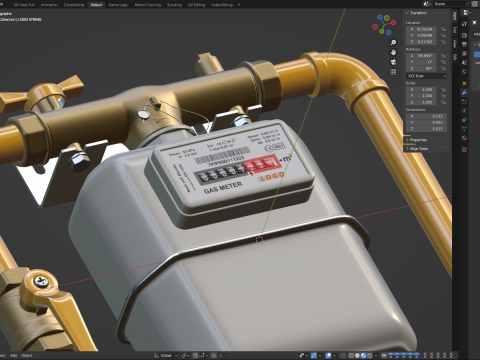Image resolution: width=480 pixels, height=360 pixels.
Task: Open the Scripting workspace tab
Action: pos(174,5)
